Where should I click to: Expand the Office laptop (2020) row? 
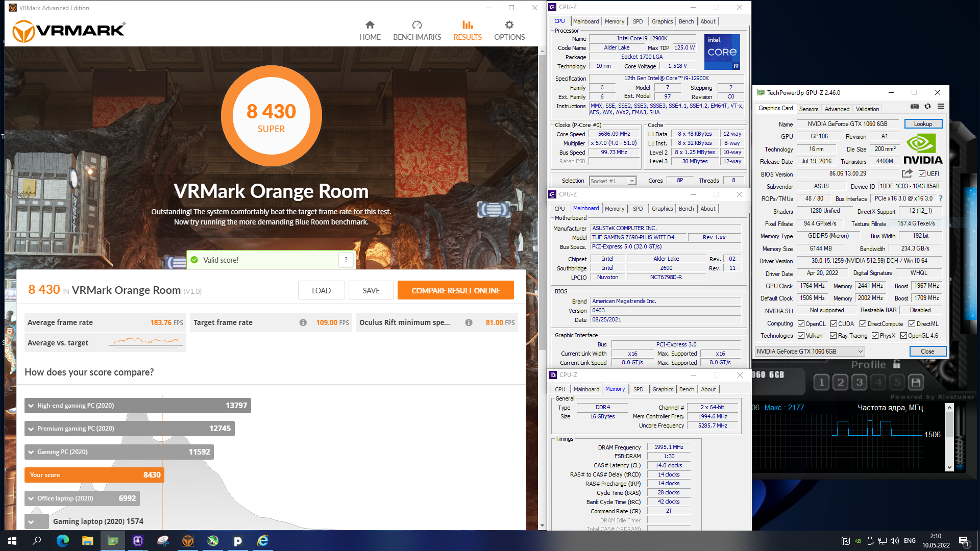82,498
